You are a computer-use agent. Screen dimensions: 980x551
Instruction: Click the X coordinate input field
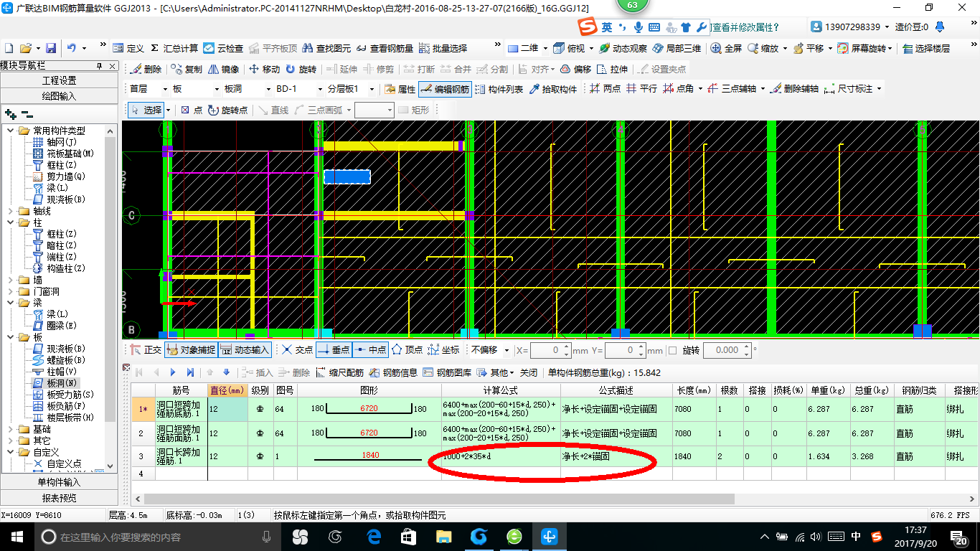point(550,350)
